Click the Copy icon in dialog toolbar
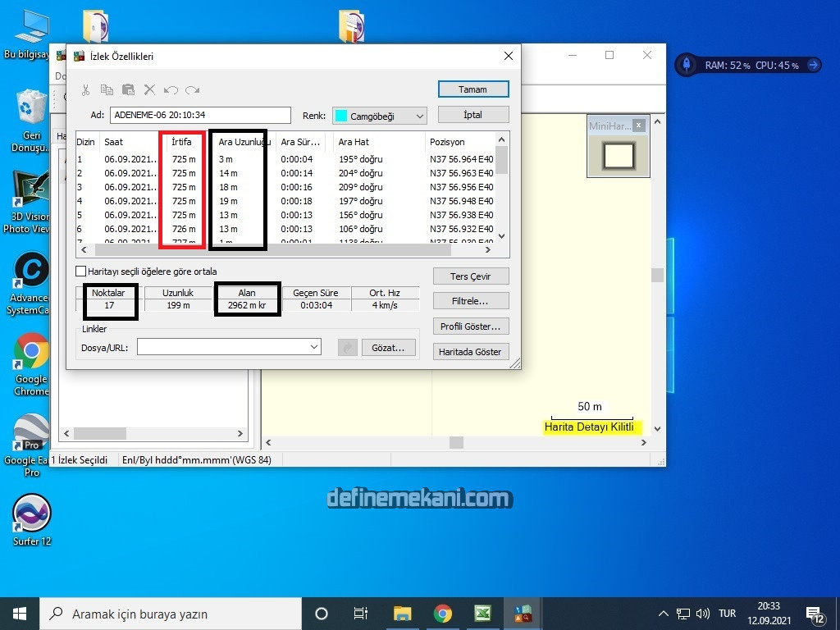840x630 pixels. point(107,89)
